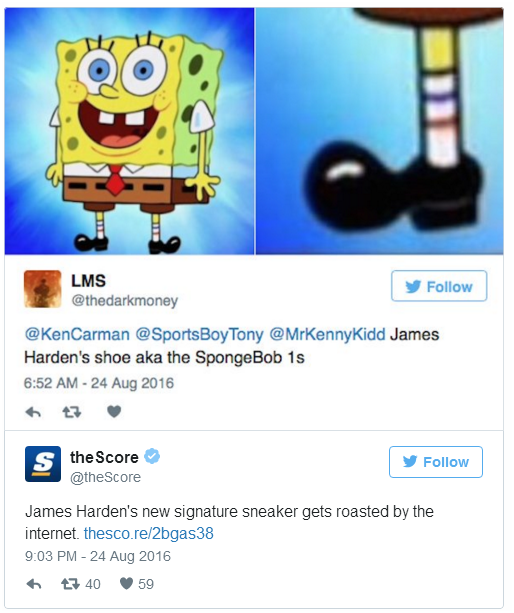Open the @MrKennyKidd mention
The width and height of the screenshot is (514, 613).
tap(328, 335)
